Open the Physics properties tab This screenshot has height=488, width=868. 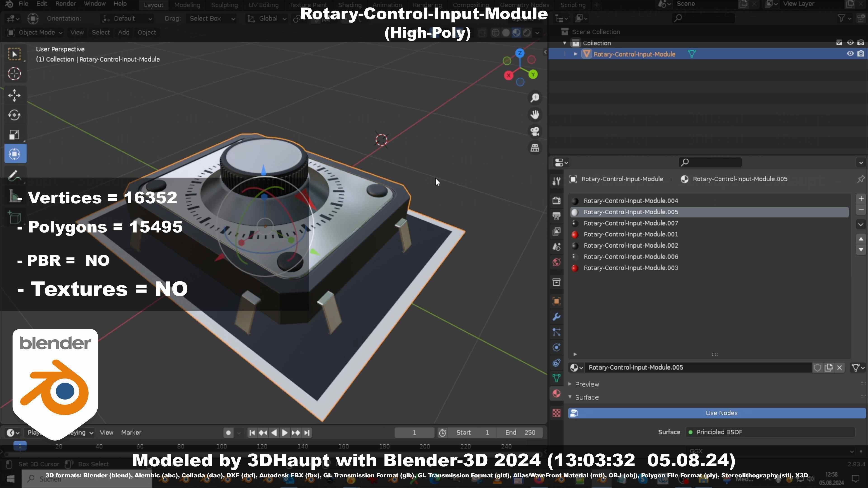click(557, 347)
